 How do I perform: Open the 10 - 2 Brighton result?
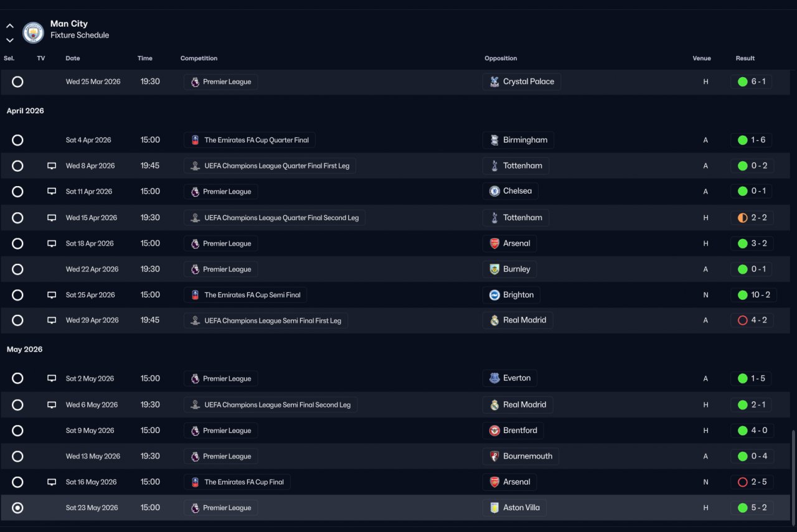click(753, 295)
